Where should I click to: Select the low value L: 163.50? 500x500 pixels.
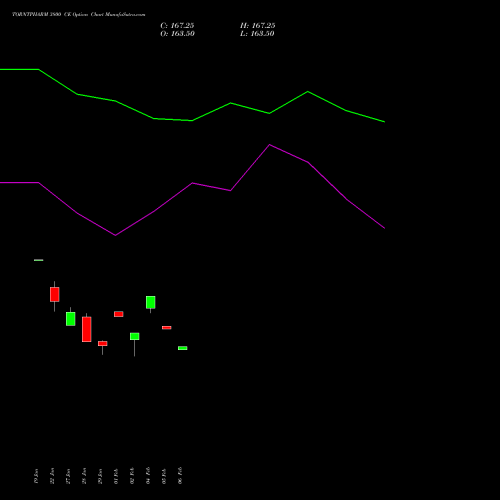pos(257,34)
